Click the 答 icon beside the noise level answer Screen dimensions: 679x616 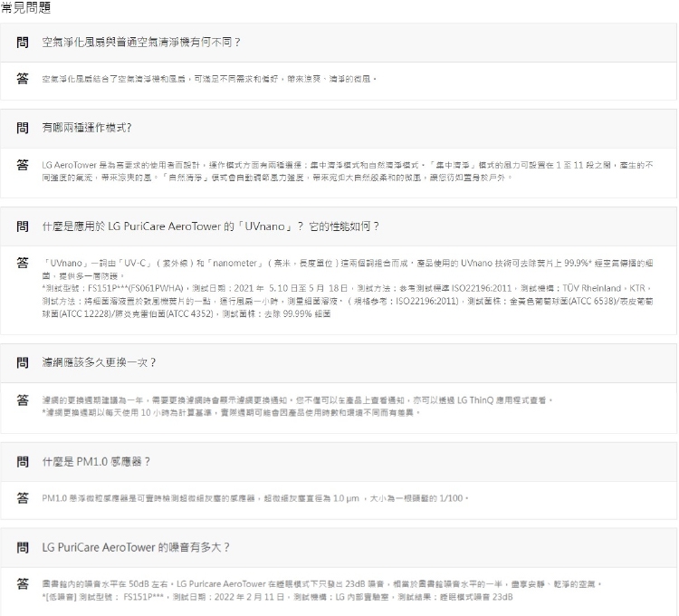point(22,585)
